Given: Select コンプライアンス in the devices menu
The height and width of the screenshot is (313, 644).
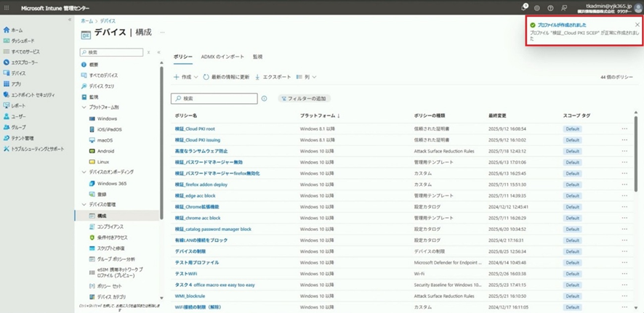Looking at the screenshot, I should [110, 227].
